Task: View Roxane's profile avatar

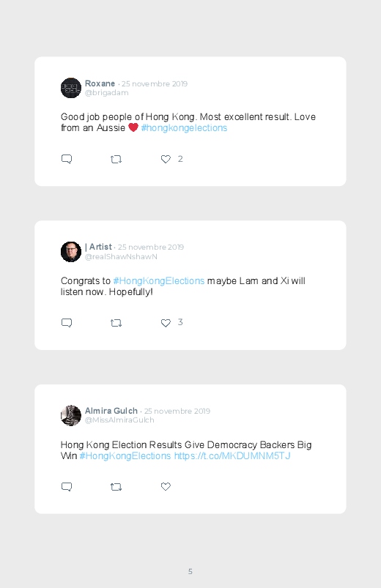Action: [x=71, y=88]
